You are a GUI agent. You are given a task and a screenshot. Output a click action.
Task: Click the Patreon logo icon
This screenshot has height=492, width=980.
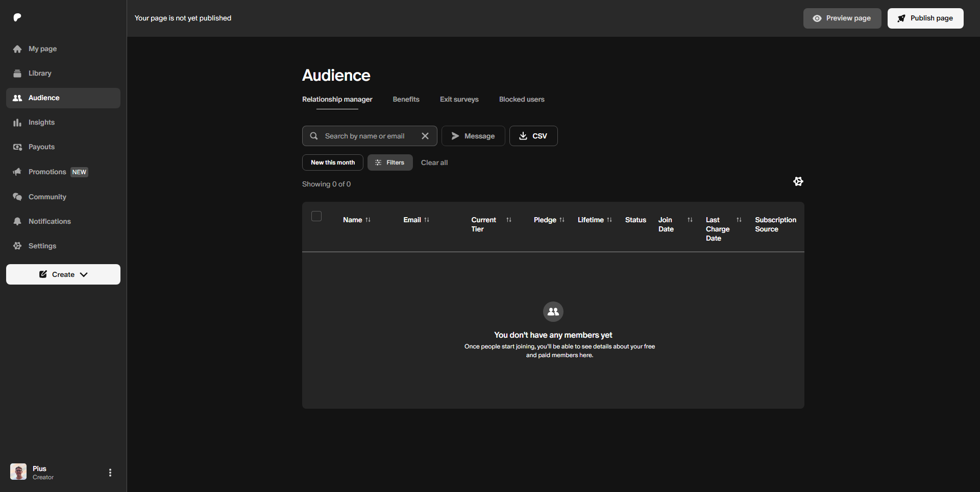pyautogui.click(x=17, y=17)
